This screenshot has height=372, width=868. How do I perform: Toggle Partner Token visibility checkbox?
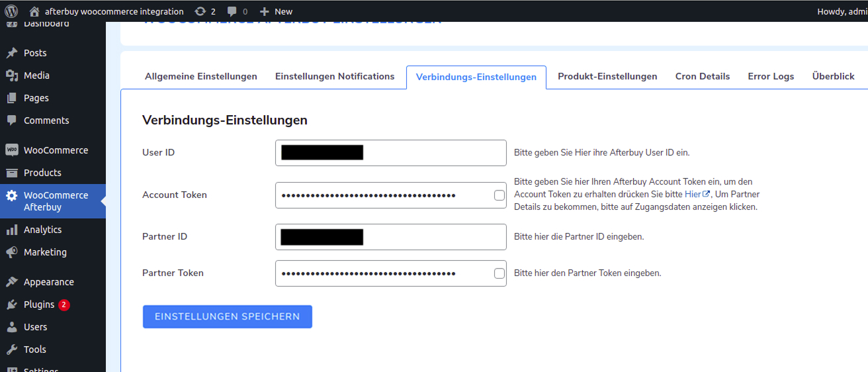pyautogui.click(x=499, y=273)
